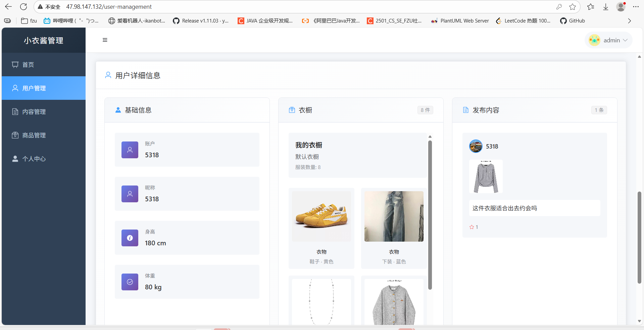Go back with the browser back arrow
The height and width of the screenshot is (330, 644).
tap(8, 7)
